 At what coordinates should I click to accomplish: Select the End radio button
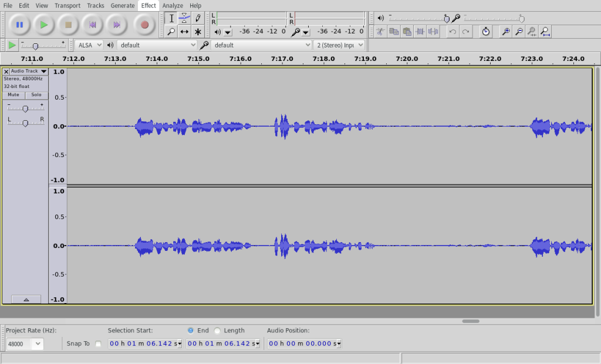click(191, 331)
